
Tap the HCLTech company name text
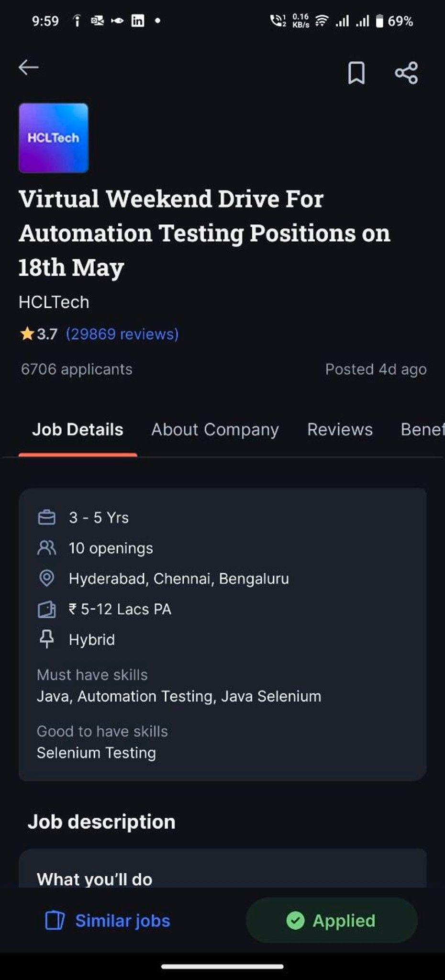pos(54,302)
